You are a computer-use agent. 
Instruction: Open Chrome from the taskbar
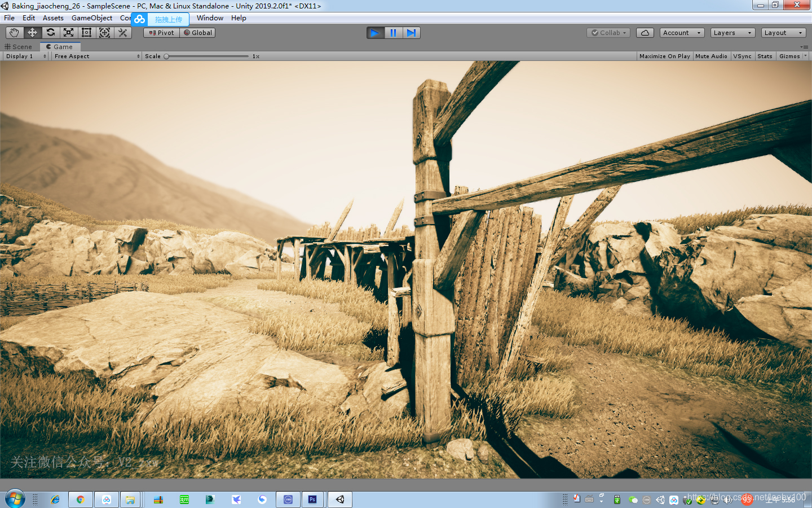[x=81, y=500]
